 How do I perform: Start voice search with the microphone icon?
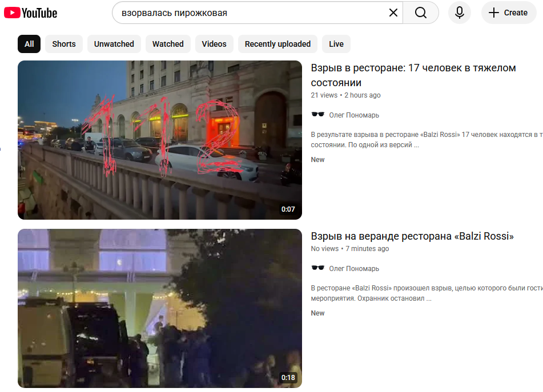coord(460,13)
